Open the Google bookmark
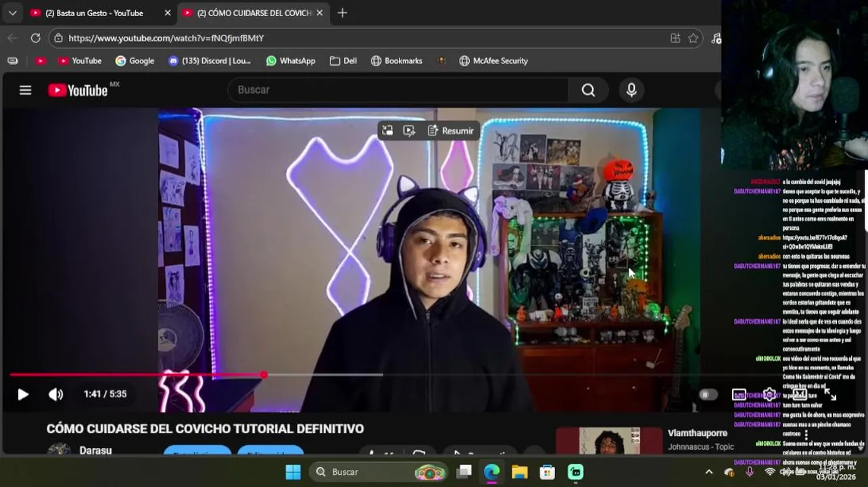868x487 pixels. (135, 61)
